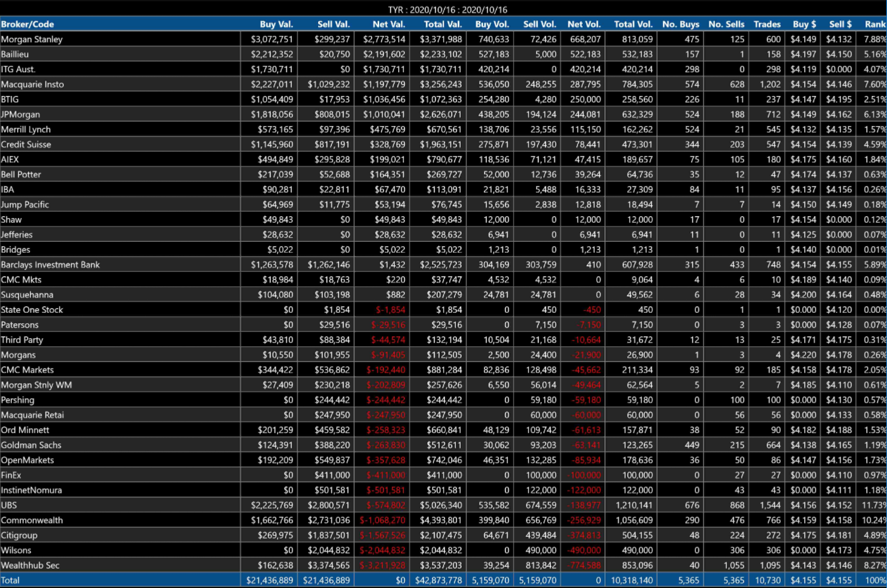Select the Bell Potter broker name

[21, 175]
